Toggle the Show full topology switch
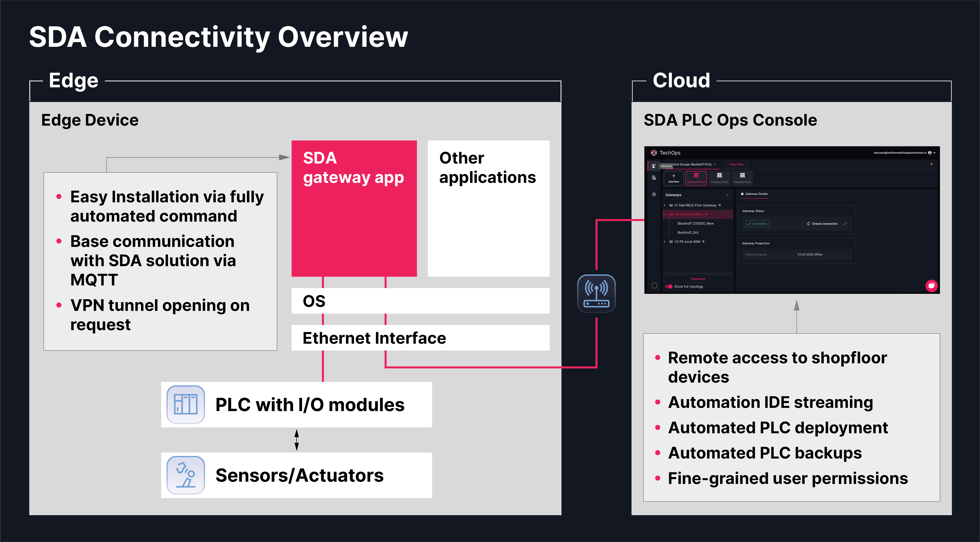 669,287
